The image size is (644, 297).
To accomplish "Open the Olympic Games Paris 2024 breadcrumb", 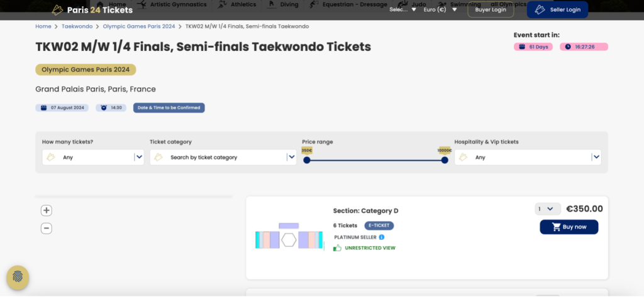I will [140, 26].
